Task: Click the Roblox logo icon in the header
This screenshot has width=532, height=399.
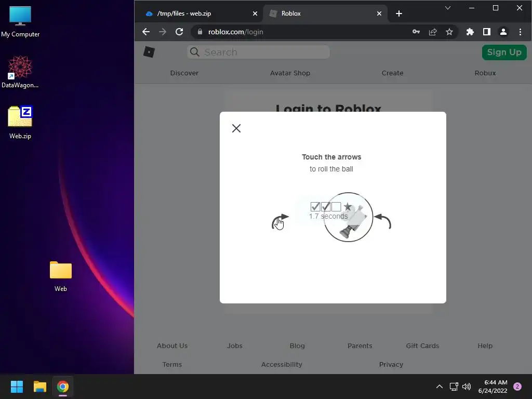Action: point(149,52)
